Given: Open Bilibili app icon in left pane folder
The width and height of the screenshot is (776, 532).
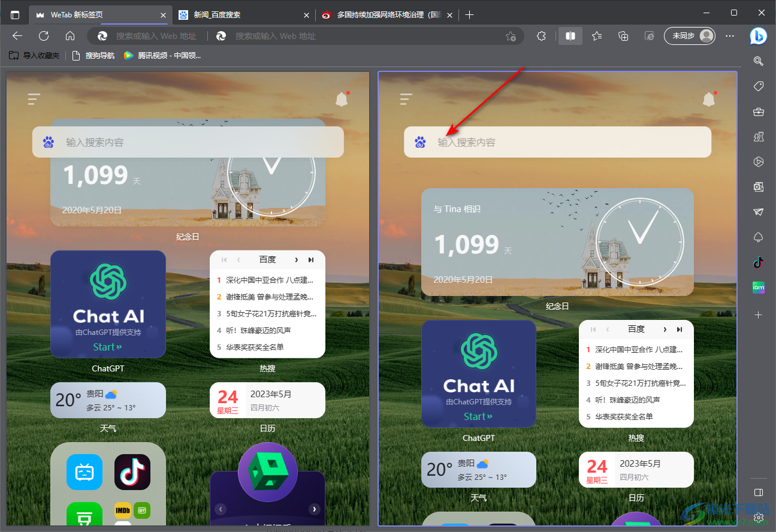Looking at the screenshot, I should tap(84, 472).
